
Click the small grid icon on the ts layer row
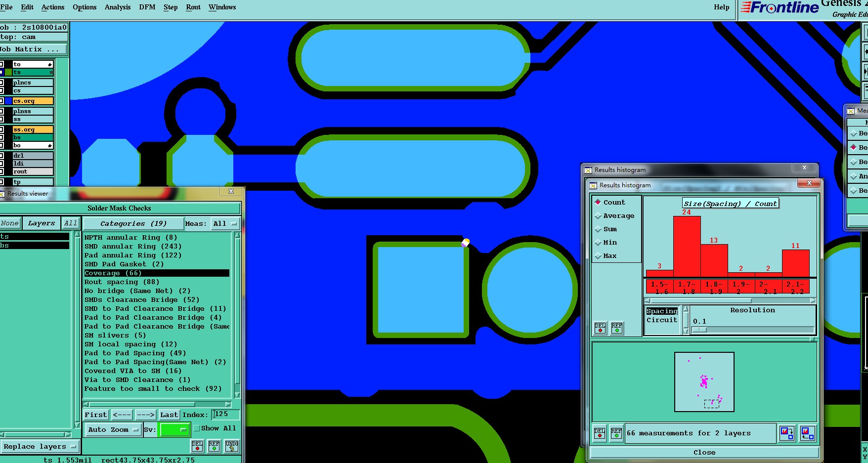[51, 72]
